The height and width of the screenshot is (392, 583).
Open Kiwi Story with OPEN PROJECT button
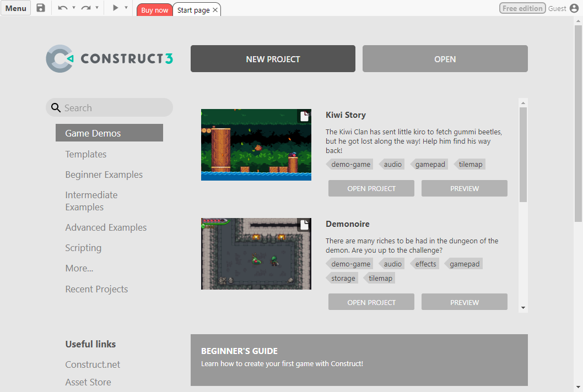(371, 188)
